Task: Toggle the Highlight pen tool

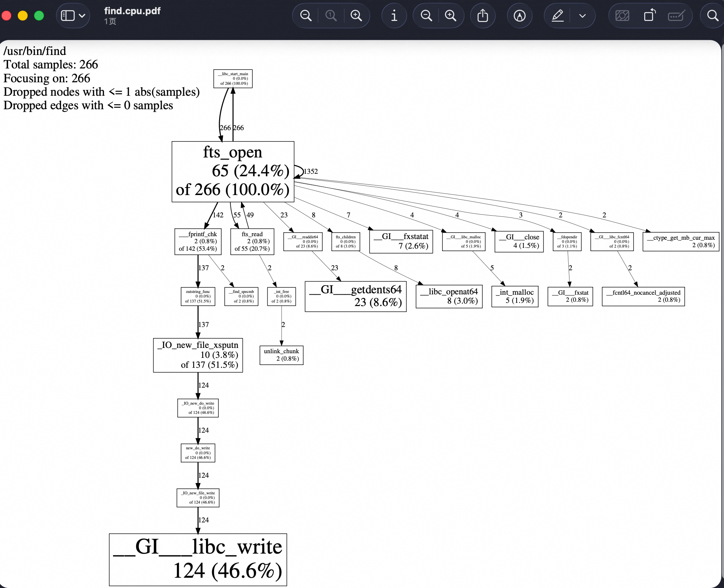Action: [558, 16]
